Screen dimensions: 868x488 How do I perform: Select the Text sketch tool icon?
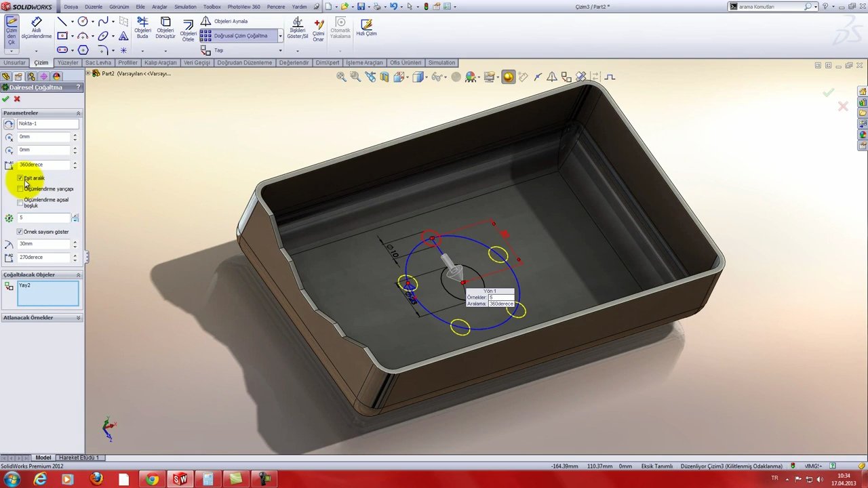click(123, 36)
